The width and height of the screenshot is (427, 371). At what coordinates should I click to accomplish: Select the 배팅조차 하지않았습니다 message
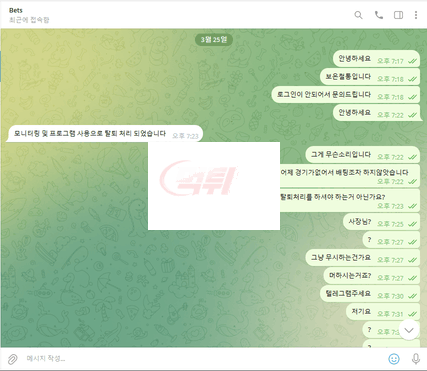tap(350, 176)
